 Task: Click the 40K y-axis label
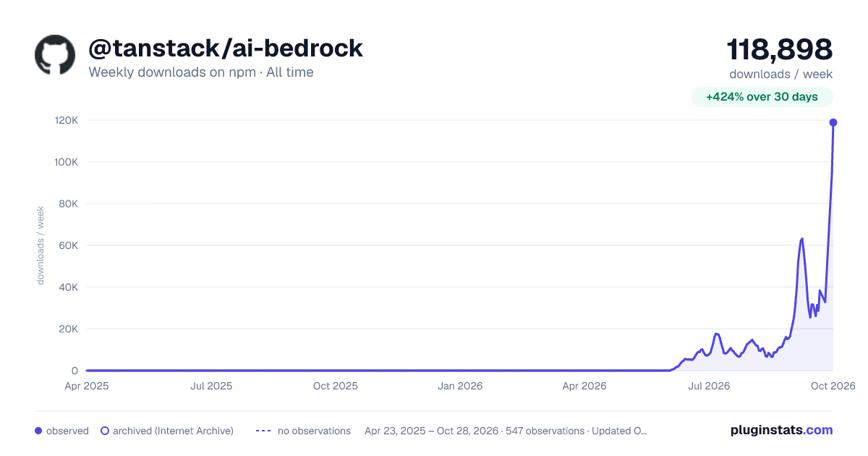pos(69,287)
